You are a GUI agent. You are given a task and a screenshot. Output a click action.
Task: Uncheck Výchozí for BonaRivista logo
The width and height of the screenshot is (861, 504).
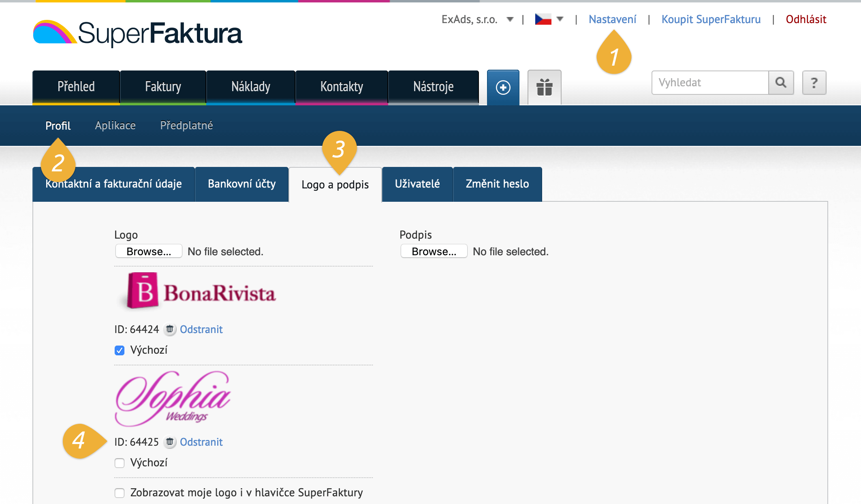(x=120, y=350)
